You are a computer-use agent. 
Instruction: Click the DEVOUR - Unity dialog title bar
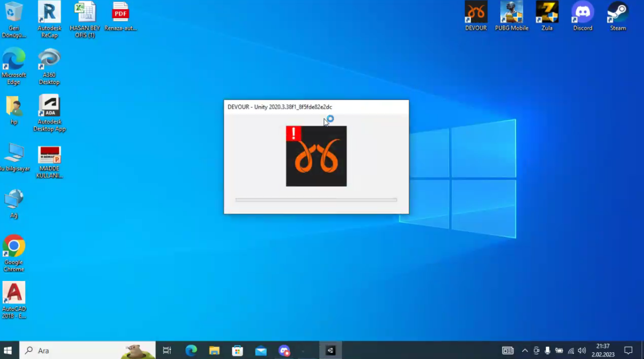tap(316, 107)
